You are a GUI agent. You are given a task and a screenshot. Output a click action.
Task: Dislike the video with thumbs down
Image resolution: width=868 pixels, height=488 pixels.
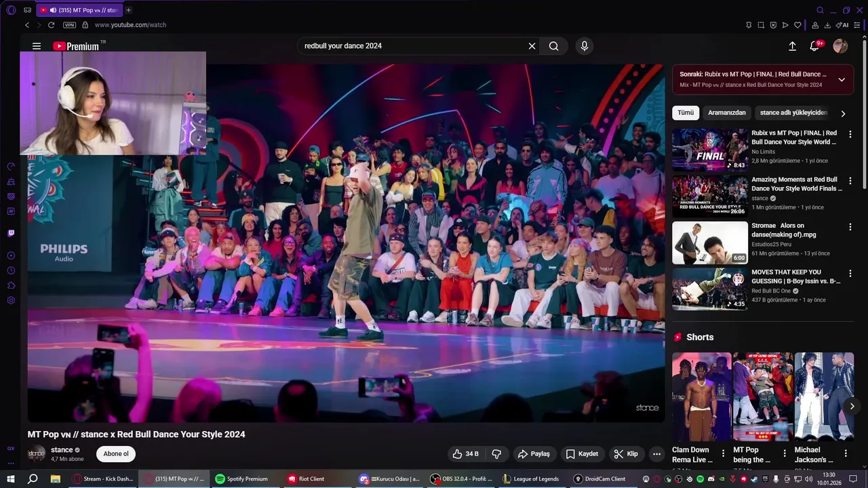point(496,454)
